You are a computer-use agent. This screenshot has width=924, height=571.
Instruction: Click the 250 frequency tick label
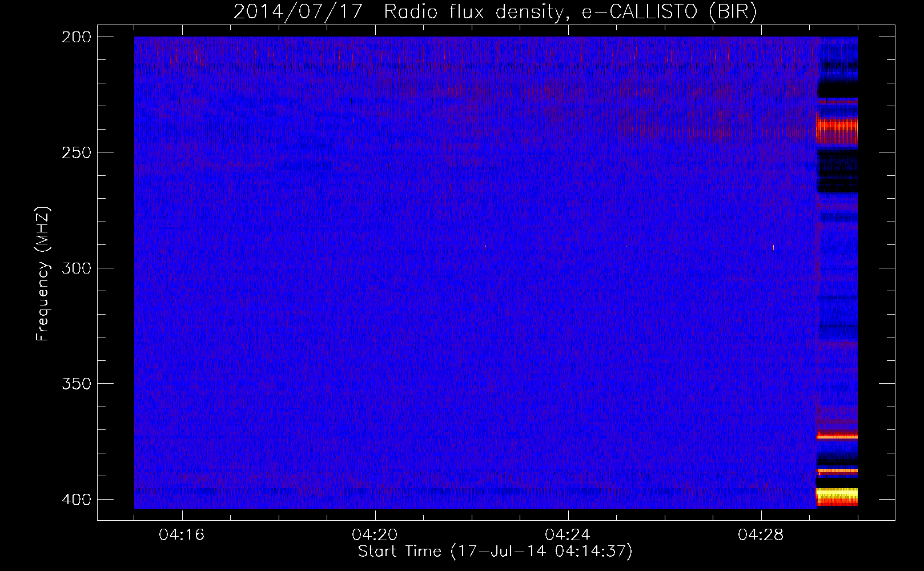[x=77, y=152]
